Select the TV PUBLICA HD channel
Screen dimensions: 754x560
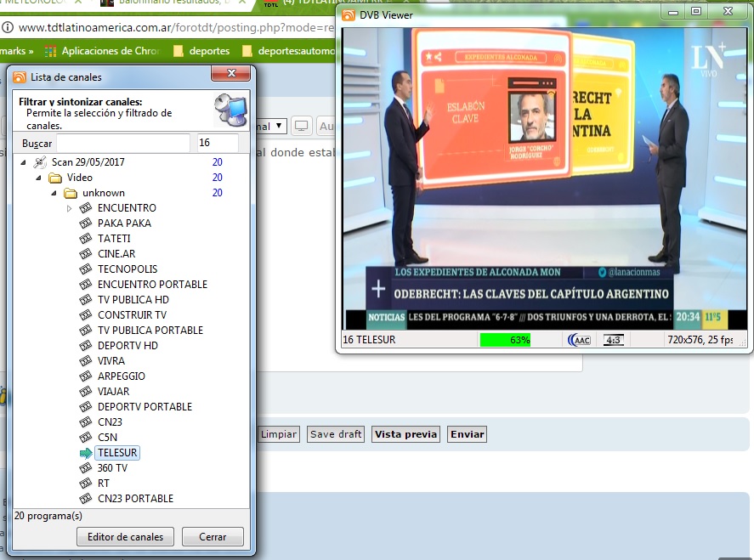(133, 299)
